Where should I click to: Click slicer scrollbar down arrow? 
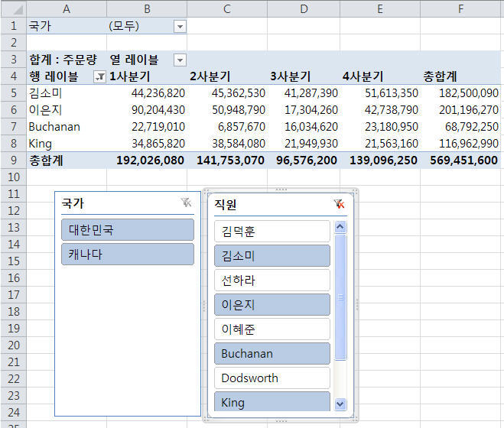click(x=340, y=404)
